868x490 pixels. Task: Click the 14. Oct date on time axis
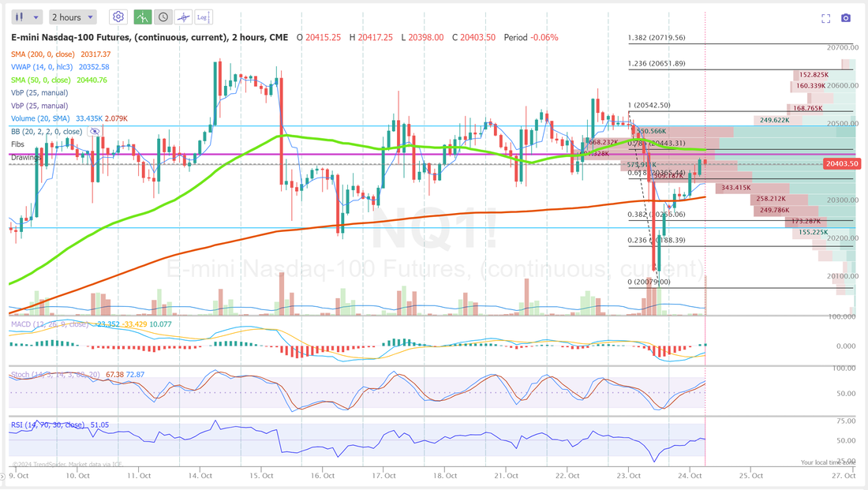tap(200, 476)
